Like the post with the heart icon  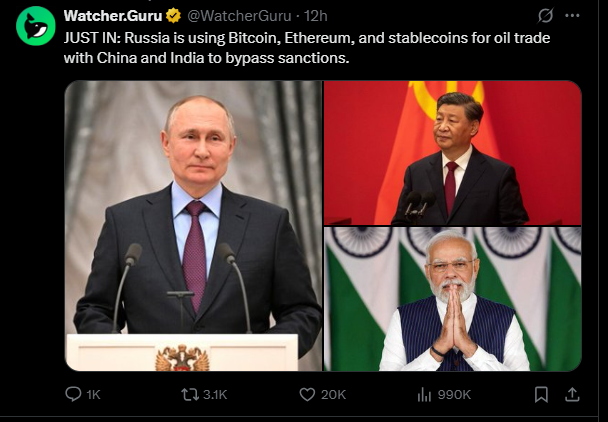[x=307, y=395]
